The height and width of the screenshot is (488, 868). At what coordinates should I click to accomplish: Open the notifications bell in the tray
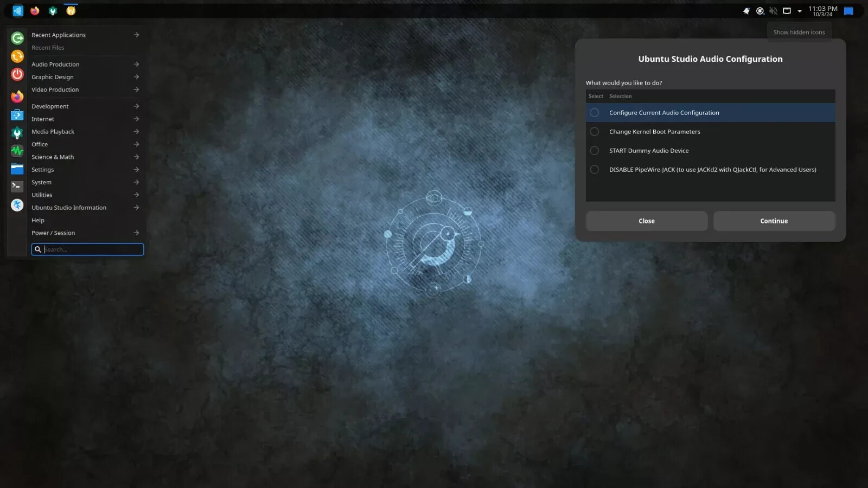tap(746, 11)
